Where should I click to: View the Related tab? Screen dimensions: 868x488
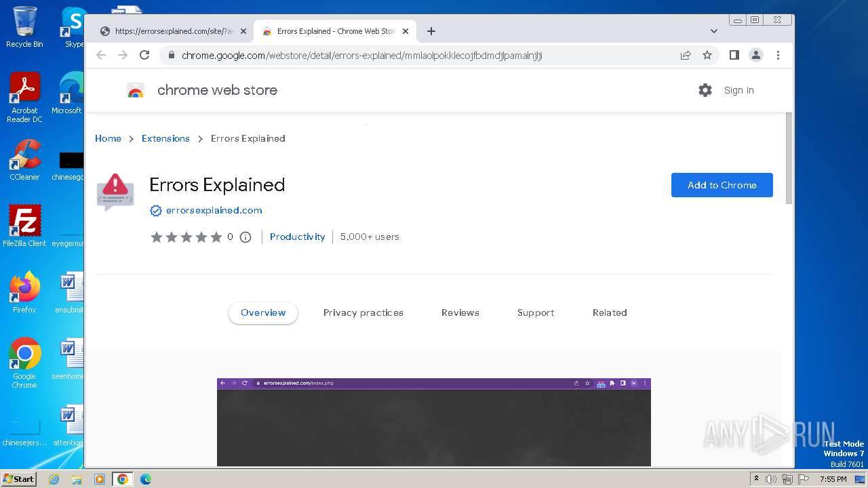pos(610,312)
